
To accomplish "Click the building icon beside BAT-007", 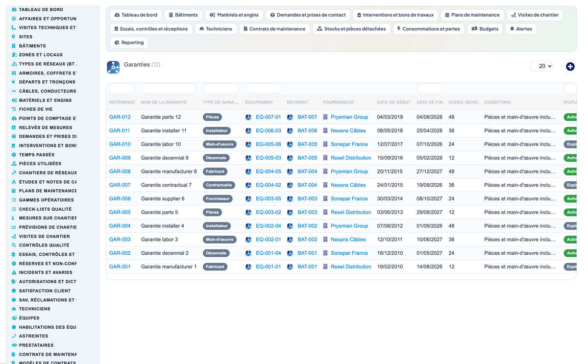I will (x=290, y=117).
